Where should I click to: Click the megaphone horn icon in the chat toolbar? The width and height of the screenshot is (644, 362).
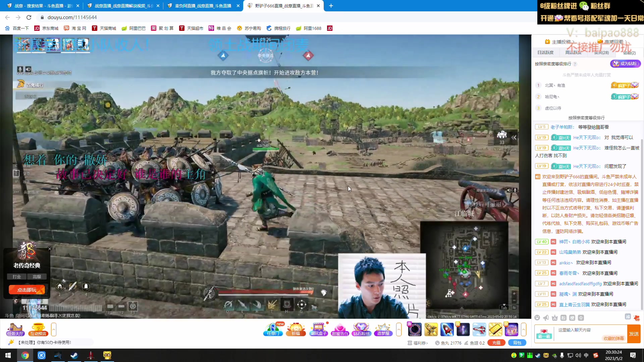coord(546,318)
